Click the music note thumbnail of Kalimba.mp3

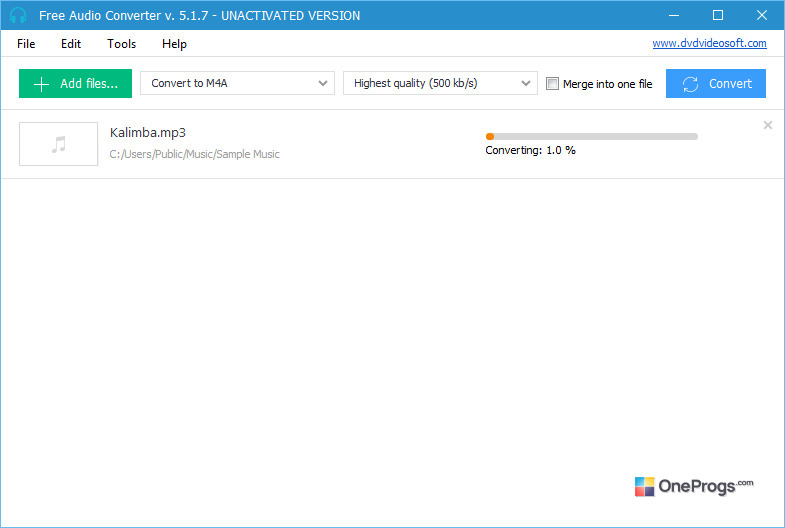pyautogui.click(x=59, y=144)
